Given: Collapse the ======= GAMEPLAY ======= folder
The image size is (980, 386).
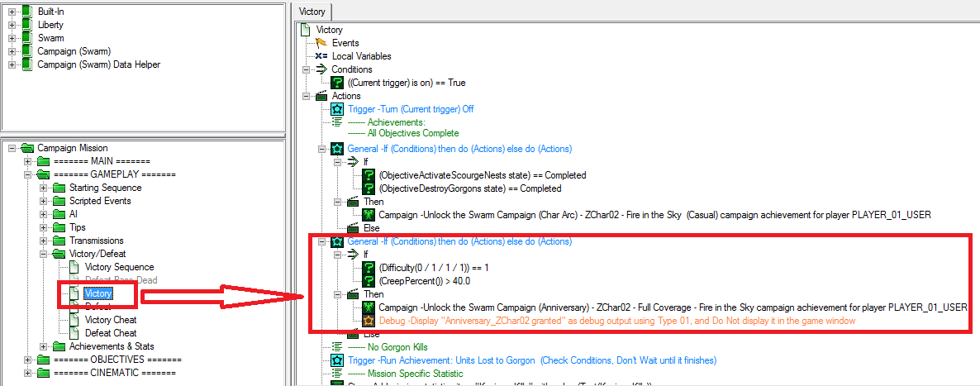Looking at the screenshot, I should click(x=27, y=174).
